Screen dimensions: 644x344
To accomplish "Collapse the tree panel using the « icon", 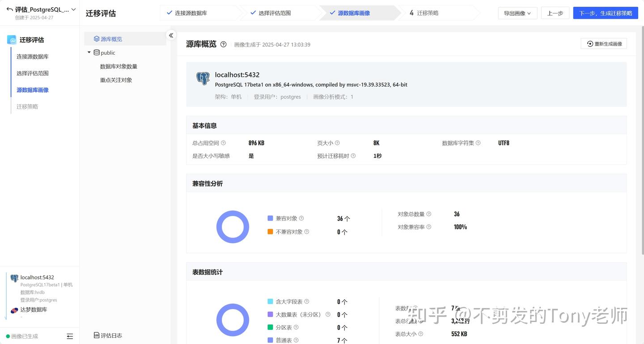I will click(171, 35).
